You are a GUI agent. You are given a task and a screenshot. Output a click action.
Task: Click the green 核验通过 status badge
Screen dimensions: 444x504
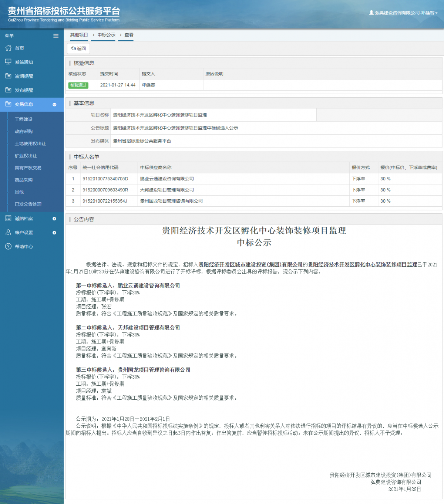tap(78, 85)
